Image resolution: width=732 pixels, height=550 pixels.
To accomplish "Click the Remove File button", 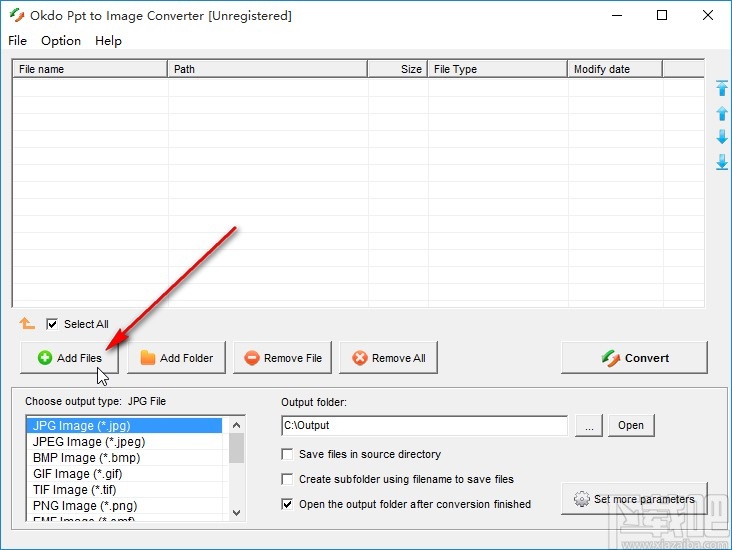I will pyautogui.click(x=282, y=358).
